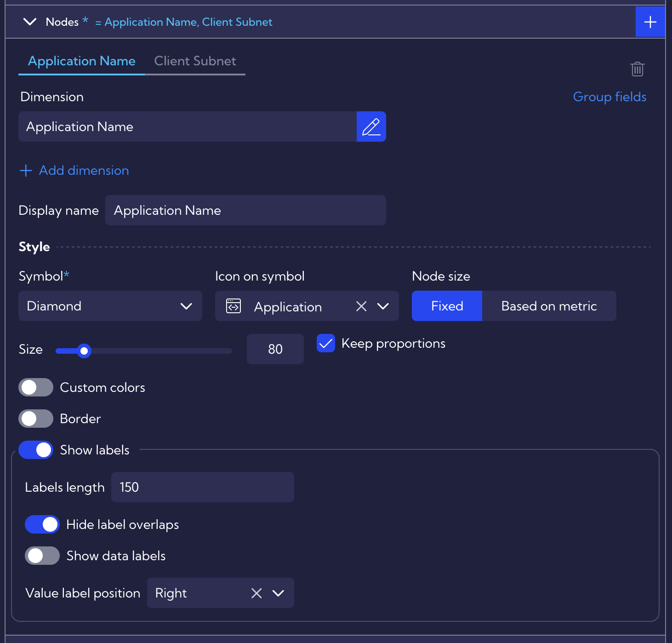Turn off Show labels
The height and width of the screenshot is (643, 672).
point(36,450)
